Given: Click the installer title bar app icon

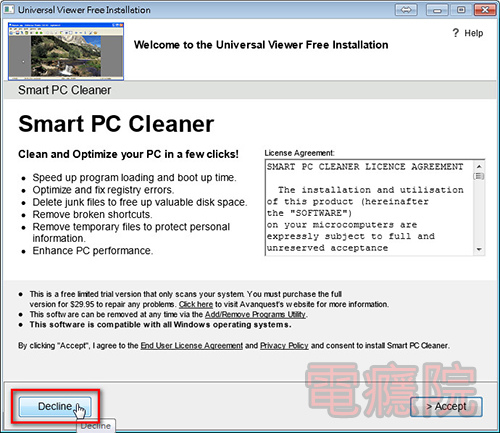Looking at the screenshot, I should point(9,9).
